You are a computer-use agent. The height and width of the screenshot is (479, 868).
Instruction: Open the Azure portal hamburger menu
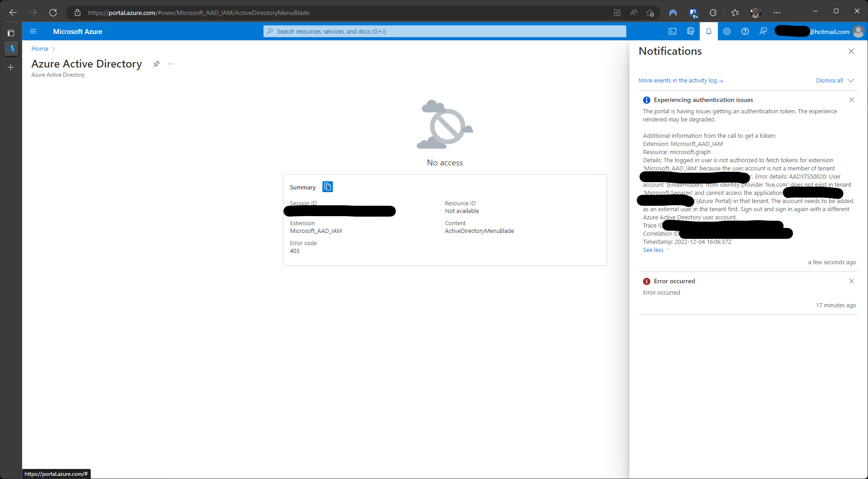coord(33,31)
